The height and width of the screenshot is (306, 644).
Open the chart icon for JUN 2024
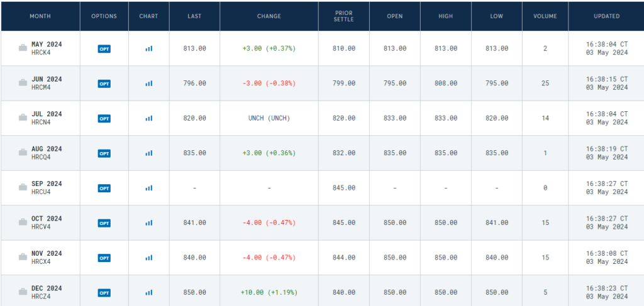[149, 83]
